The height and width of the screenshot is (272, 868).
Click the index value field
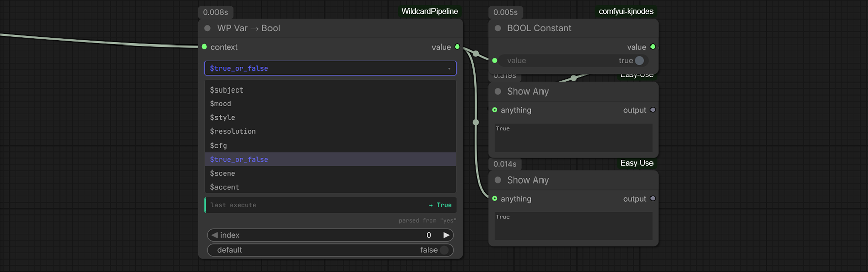331,235
